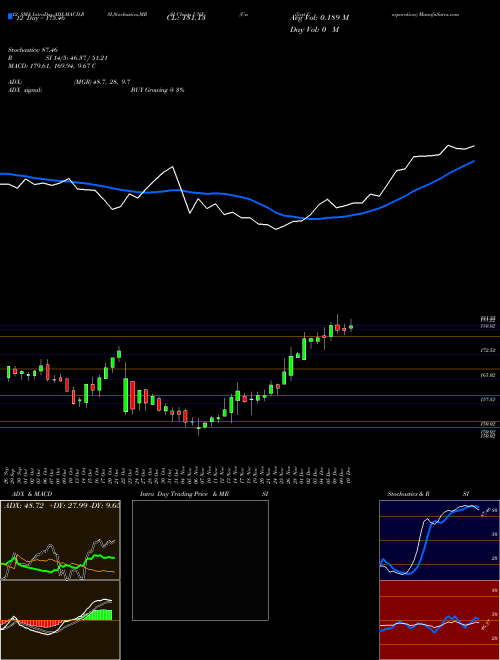The image size is (500, 660).
Task: Click the 'ADX signal:' label
Action: click(x=25, y=90)
